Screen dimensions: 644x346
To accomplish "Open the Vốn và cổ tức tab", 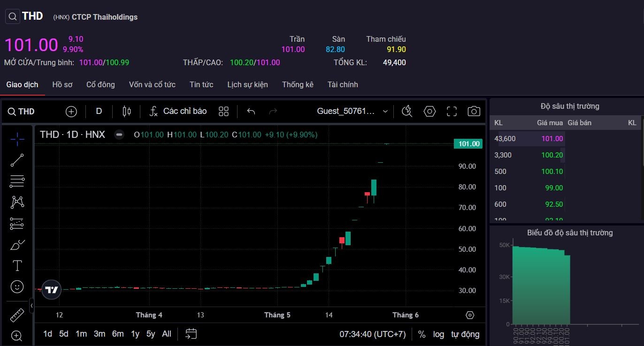I will (152, 85).
